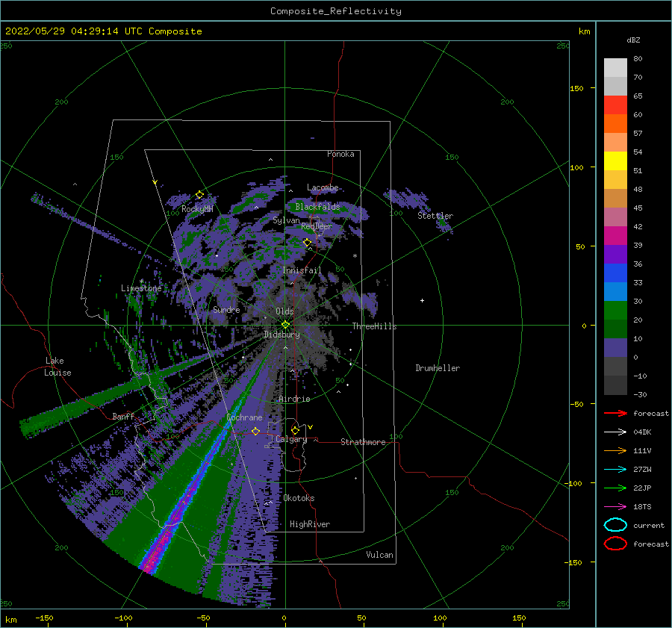This screenshot has height=628, width=672.
Task: Click the Okotoks label
Action: coord(299,498)
